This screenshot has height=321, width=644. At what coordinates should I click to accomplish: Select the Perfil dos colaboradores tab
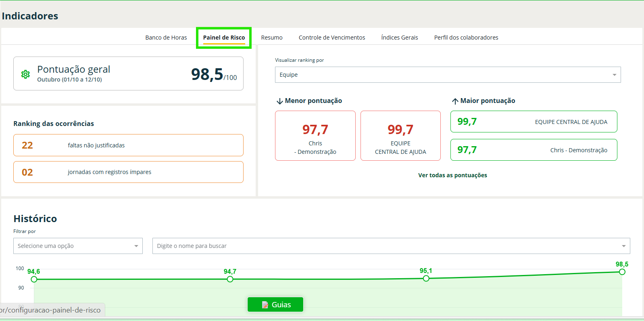point(466,38)
